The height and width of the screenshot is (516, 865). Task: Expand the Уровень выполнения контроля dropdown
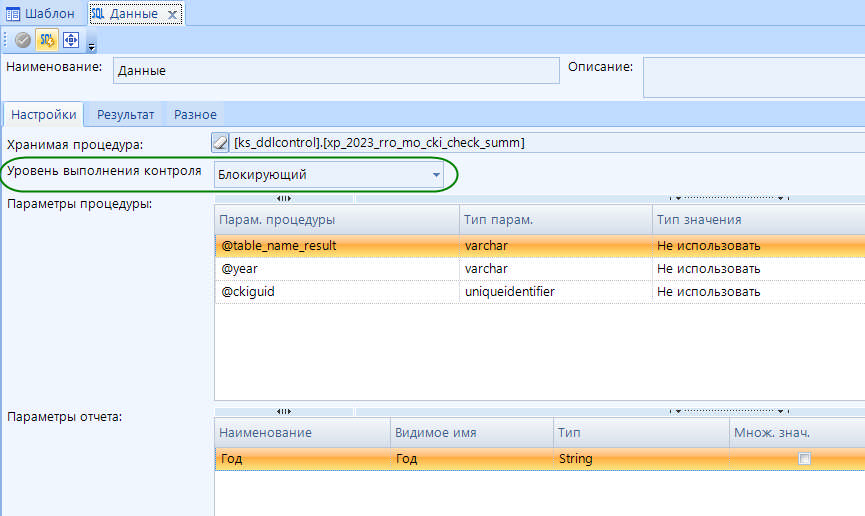436,175
